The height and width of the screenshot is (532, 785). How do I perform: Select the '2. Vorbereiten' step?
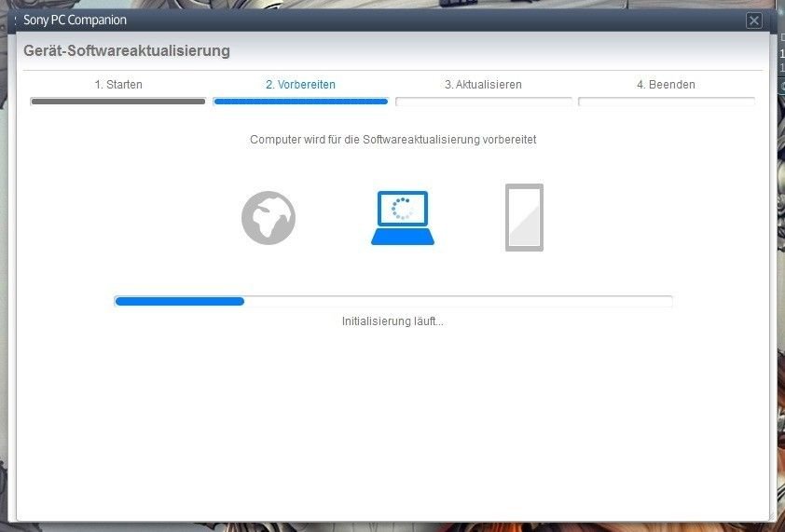tap(300, 85)
